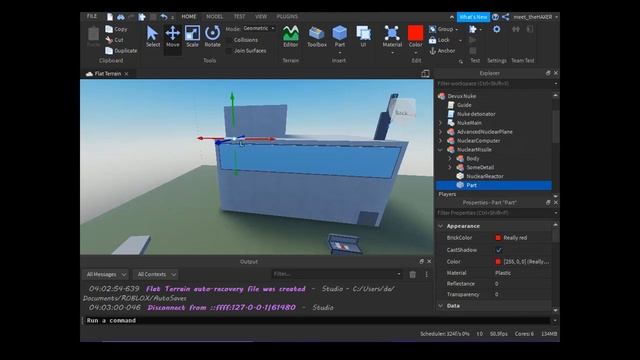
Task: Open the Mode Geometric dropdown
Action: tap(259, 29)
